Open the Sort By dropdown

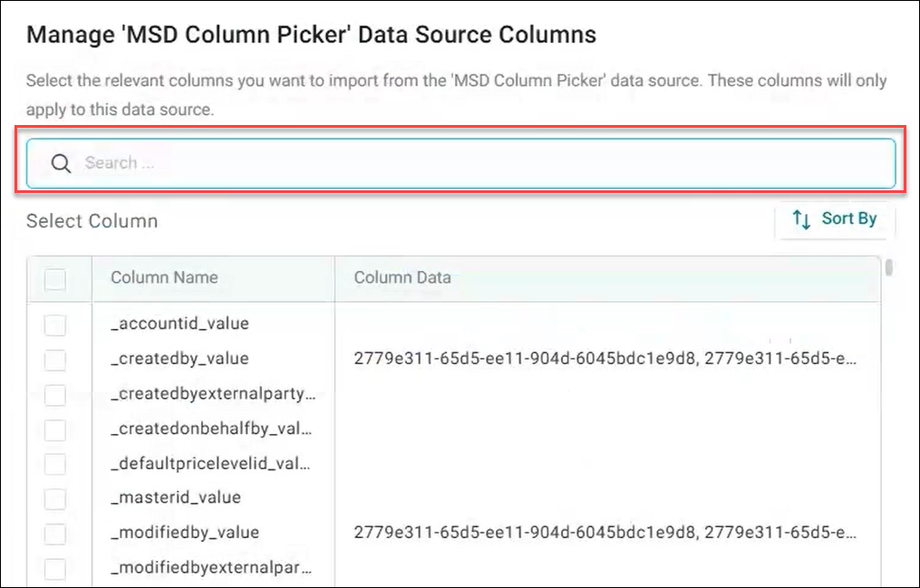835,219
